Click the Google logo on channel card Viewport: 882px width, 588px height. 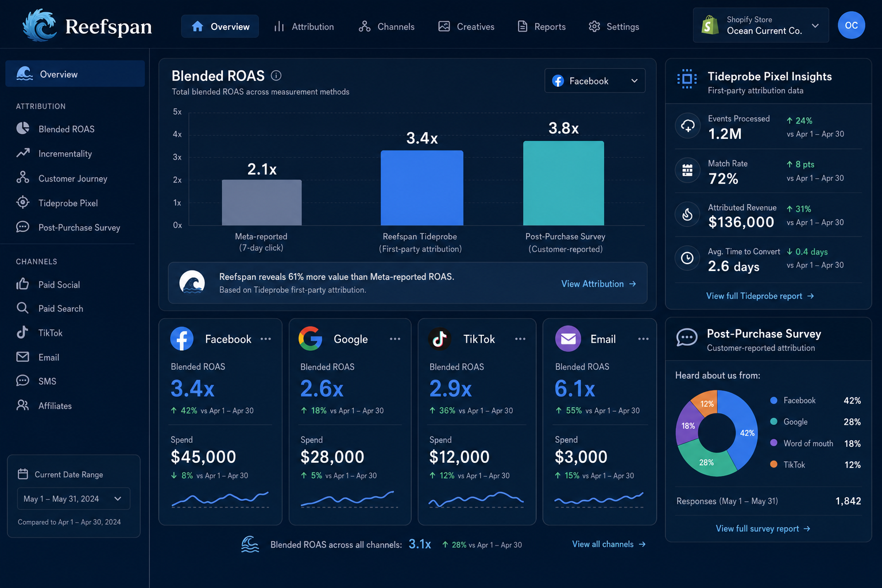point(311,339)
